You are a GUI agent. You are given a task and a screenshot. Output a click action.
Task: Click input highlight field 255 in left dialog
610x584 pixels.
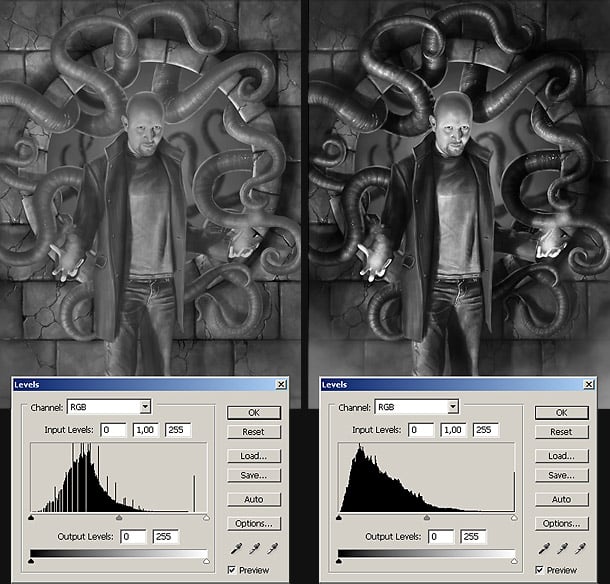(x=178, y=430)
